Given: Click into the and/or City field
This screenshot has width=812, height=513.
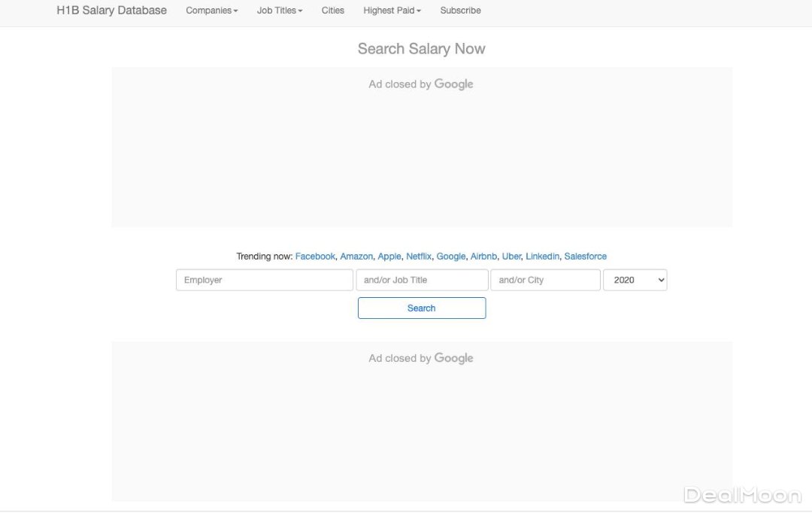Looking at the screenshot, I should tap(545, 280).
